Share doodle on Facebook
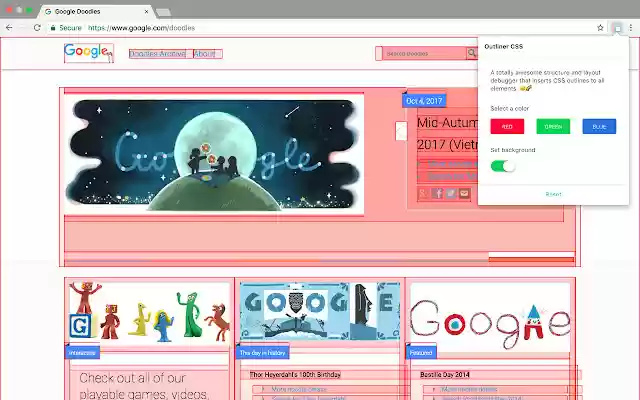Image resolution: width=640 pixels, height=400 pixels. [437, 193]
